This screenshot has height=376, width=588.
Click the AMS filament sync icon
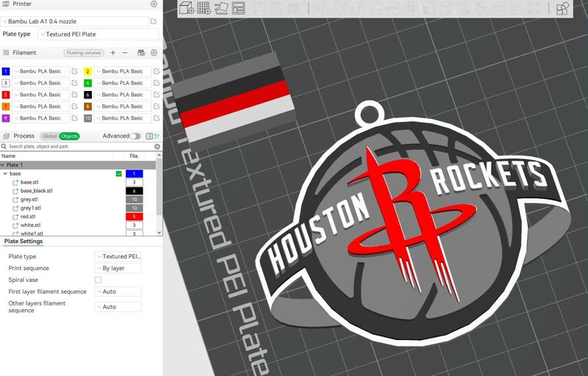tap(141, 53)
